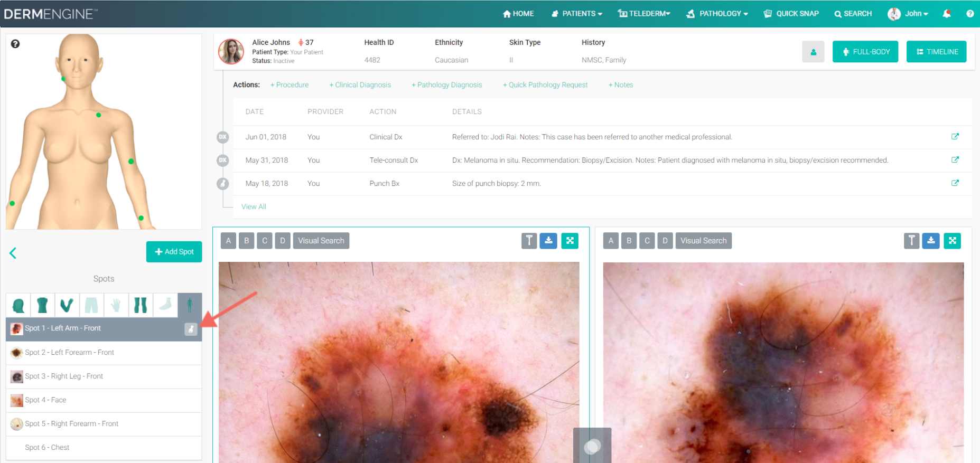
Task: Click the Add Spot button
Action: coord(174,252)
